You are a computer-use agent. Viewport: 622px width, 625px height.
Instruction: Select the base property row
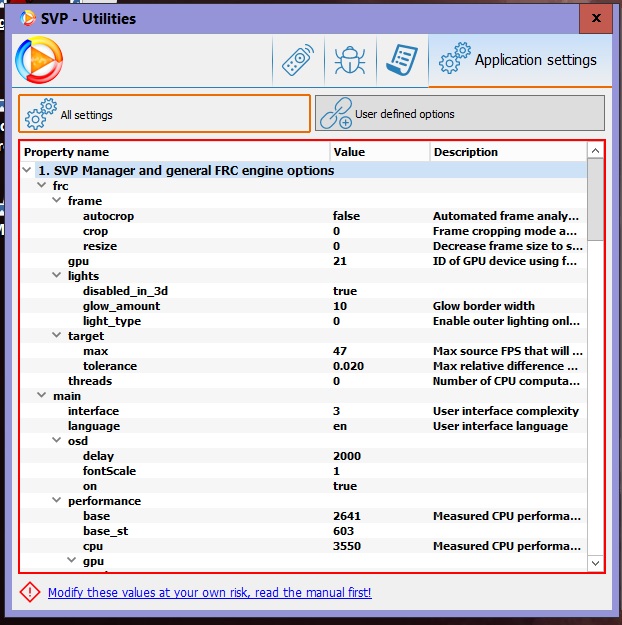pyautogui.click(x=303, y=516)
